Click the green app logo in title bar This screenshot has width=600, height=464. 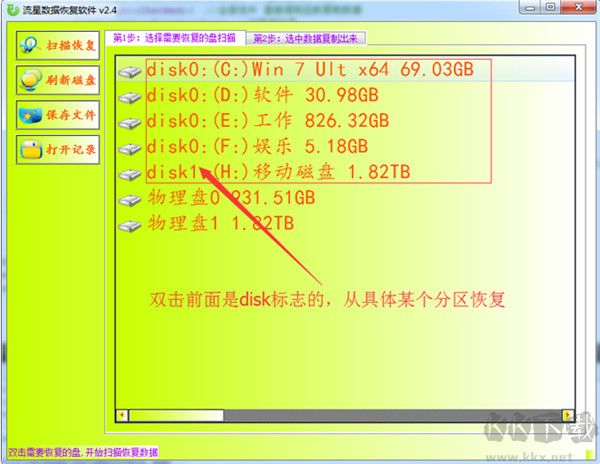pos(13,10)
